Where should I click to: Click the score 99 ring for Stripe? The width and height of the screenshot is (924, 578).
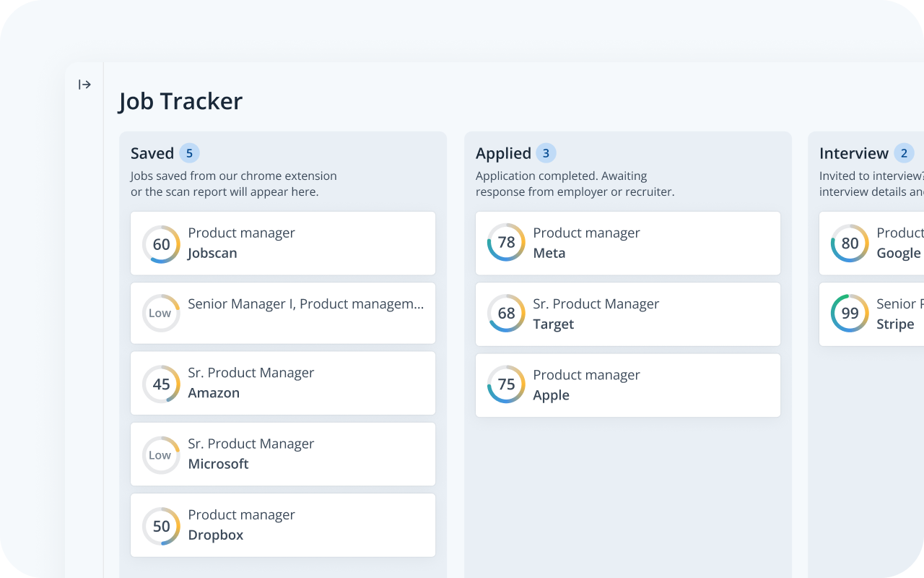tap(850, 313)
